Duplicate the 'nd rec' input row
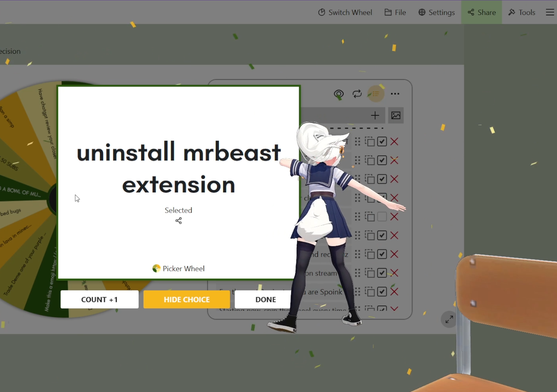Image resolution: width=557 pixels, height=392 pixels. point(370,254)
